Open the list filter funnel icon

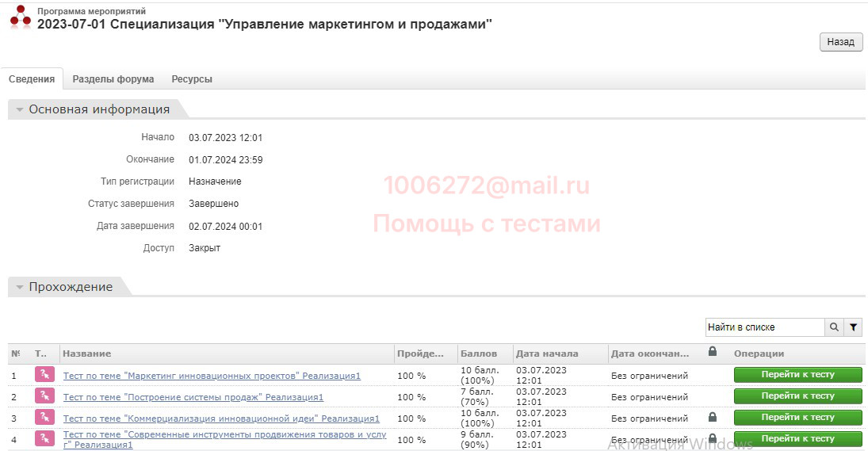(x=853, y=327)
